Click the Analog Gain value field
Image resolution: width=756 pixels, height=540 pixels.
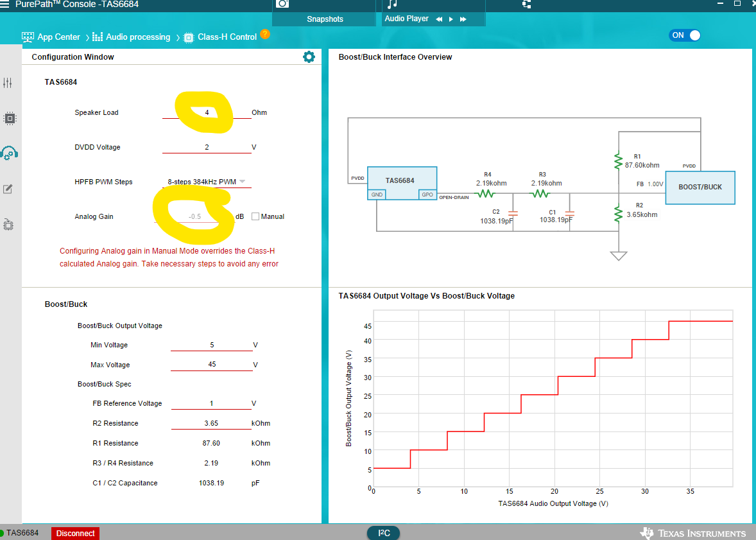click(x=195, y=216)
